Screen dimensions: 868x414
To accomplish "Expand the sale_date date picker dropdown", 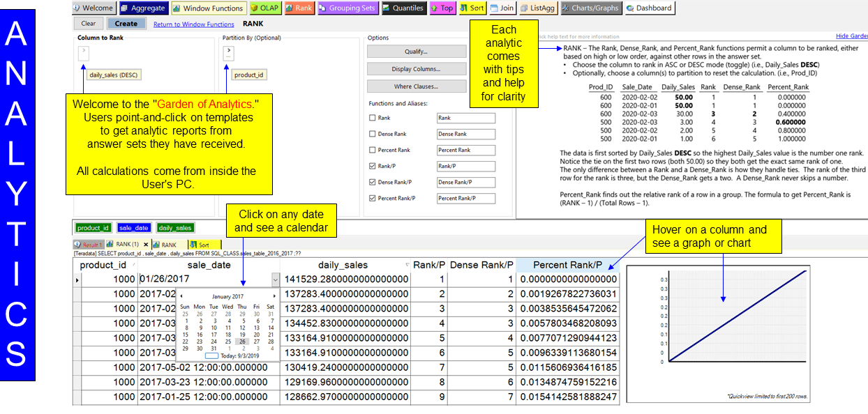I will coord(274,279).
